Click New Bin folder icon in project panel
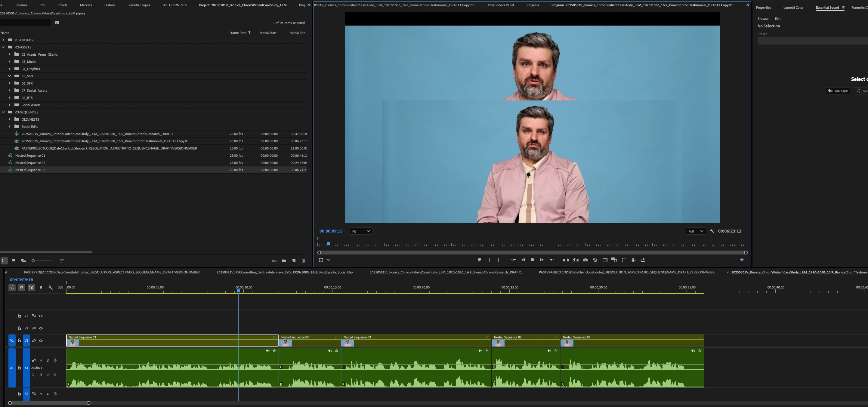This screenshot has width=868, height=407. tap(284, 261)
